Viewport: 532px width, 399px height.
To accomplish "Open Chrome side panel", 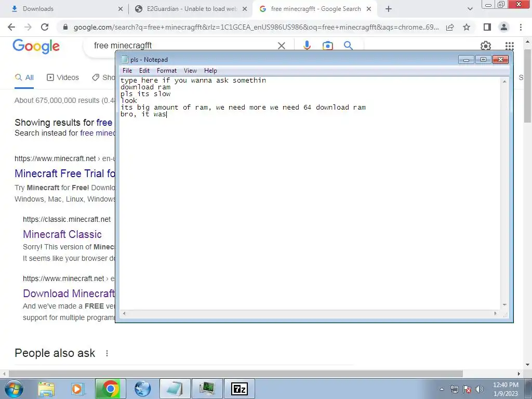I will (x=487, y=27).
